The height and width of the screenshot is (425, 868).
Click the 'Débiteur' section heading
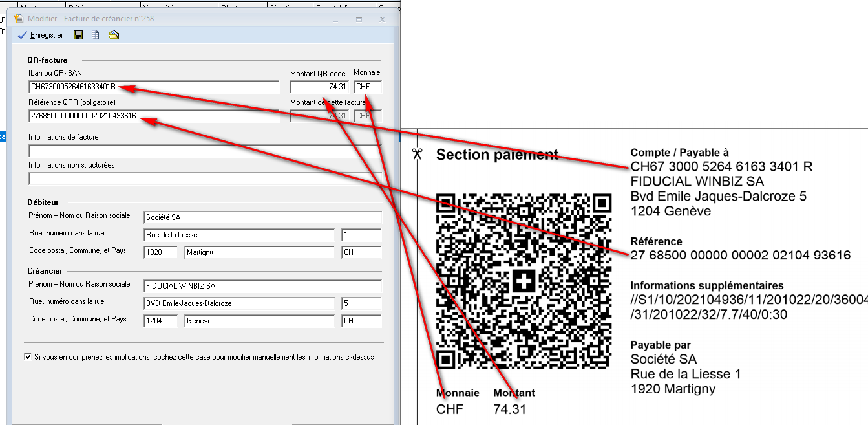point(43,202)
